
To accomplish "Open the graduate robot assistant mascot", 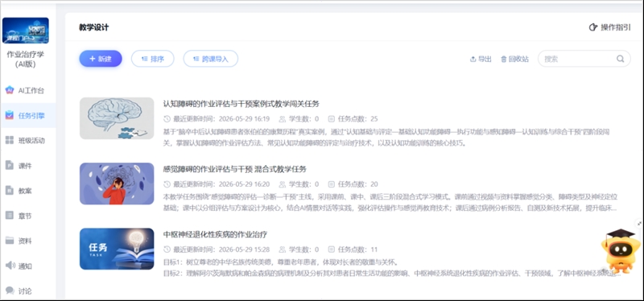I will tap(621, 251).
